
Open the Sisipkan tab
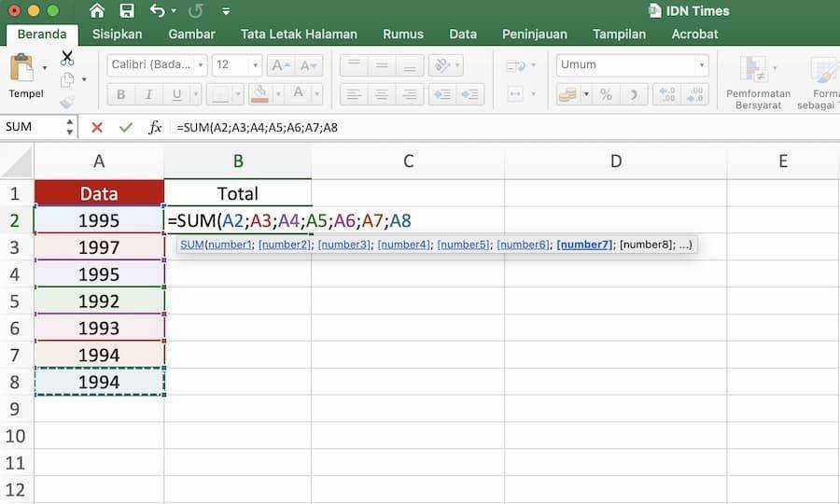[117, 35]
